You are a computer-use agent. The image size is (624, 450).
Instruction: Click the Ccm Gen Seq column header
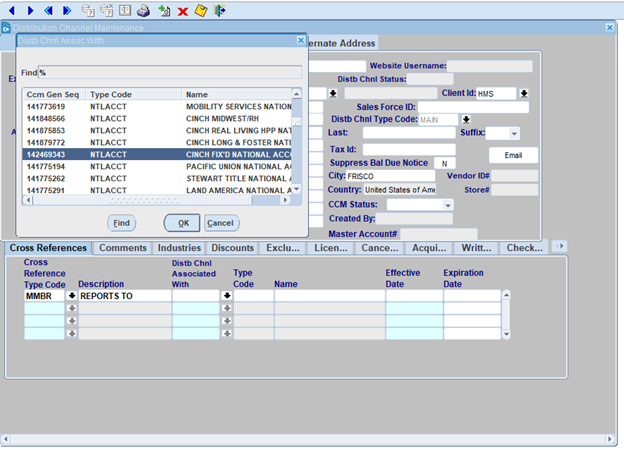click(54, 94)
